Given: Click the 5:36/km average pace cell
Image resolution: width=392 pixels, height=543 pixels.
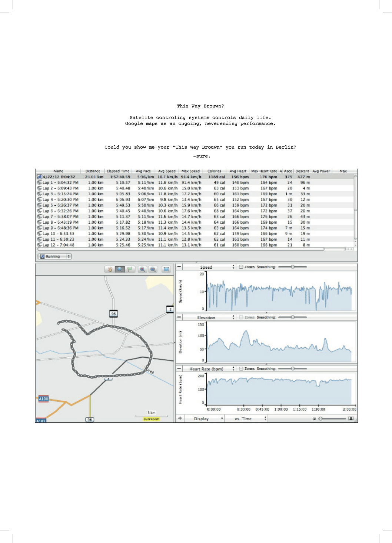Looking at the screenshot, I should (x=146, y=177).
